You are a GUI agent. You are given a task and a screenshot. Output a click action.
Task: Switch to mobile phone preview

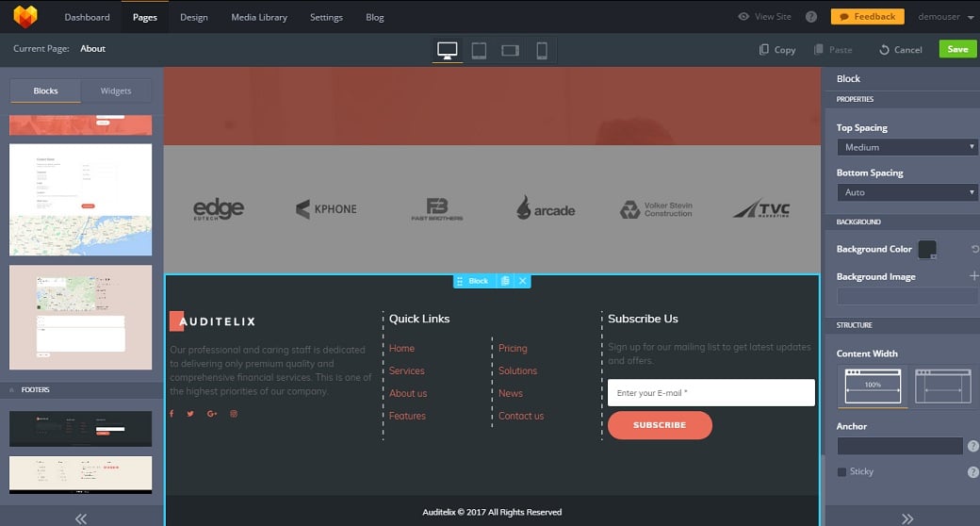(x=542, y=50)
